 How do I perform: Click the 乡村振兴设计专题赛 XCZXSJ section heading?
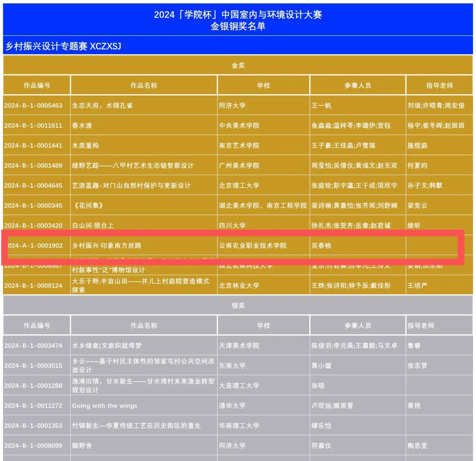(x=63, y=46)
